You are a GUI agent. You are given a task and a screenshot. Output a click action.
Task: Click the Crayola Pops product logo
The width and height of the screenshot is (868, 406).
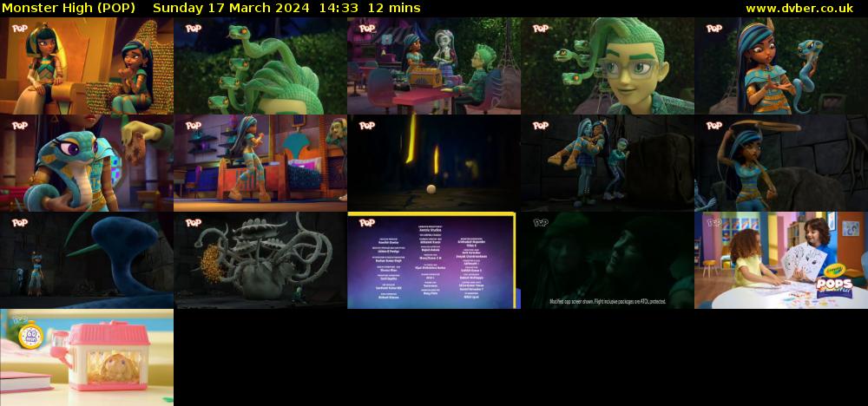[x=833, y=282]
